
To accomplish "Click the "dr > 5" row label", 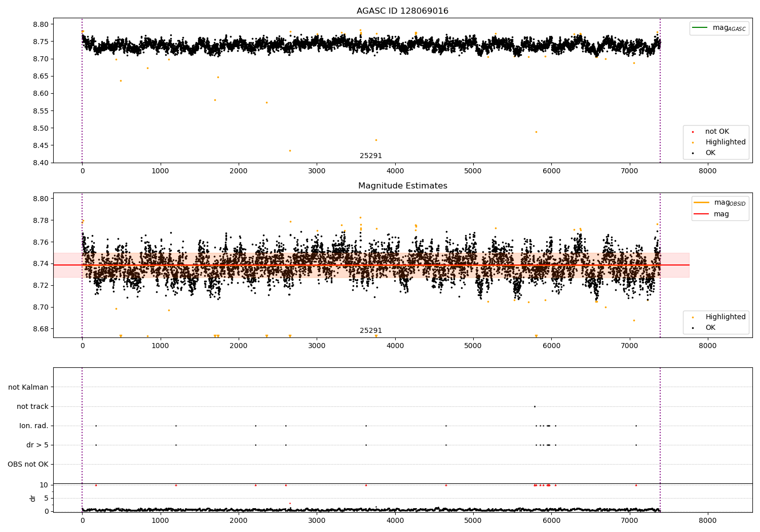I will (37, 445).
